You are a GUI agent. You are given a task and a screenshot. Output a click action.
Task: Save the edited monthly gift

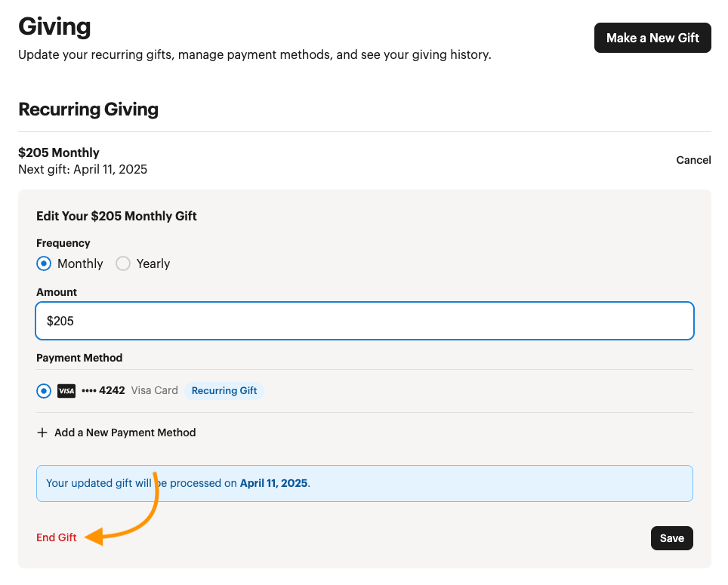[671, 537]
